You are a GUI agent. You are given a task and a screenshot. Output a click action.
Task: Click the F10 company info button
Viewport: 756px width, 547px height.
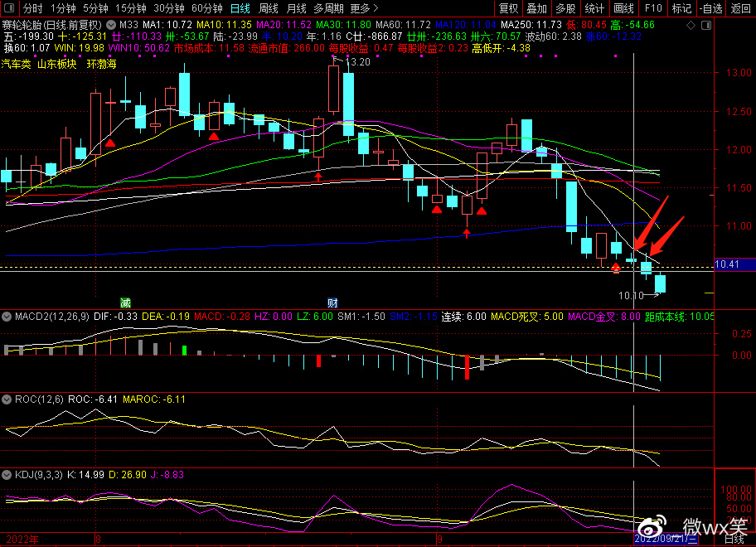click(x=652, y=8)
